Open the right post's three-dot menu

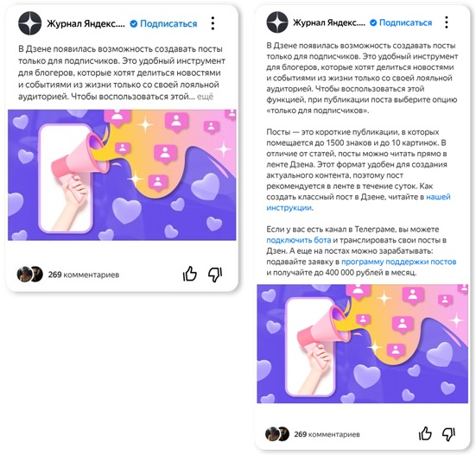pos(447,22)
